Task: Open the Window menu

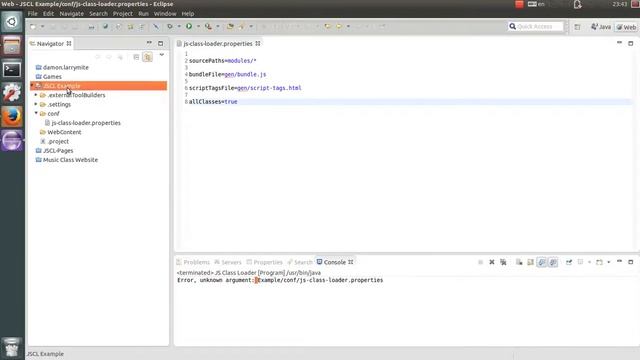Action: pyautogui.click(x=165, y=13)
